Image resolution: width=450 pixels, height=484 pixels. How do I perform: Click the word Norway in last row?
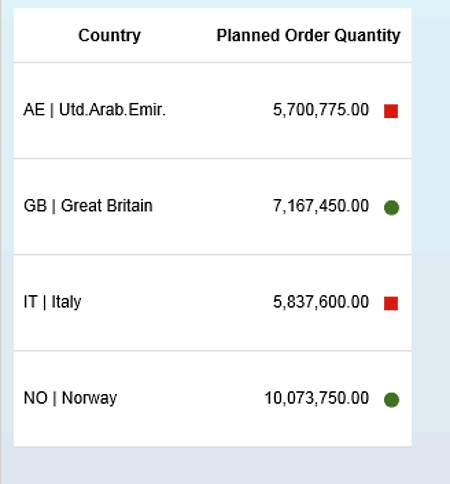(89, 398)
